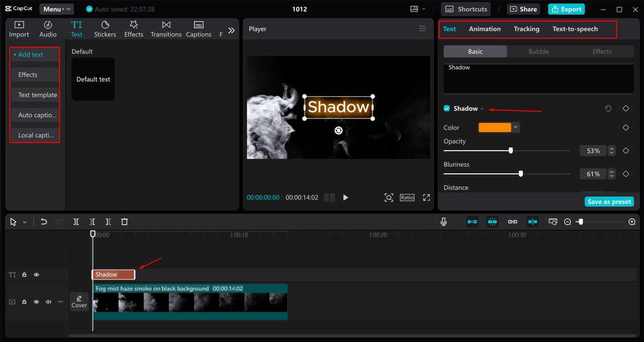The image size is (644, 342).
Task: Toggle auto snapping in timeline
Action: coord(493,222)
